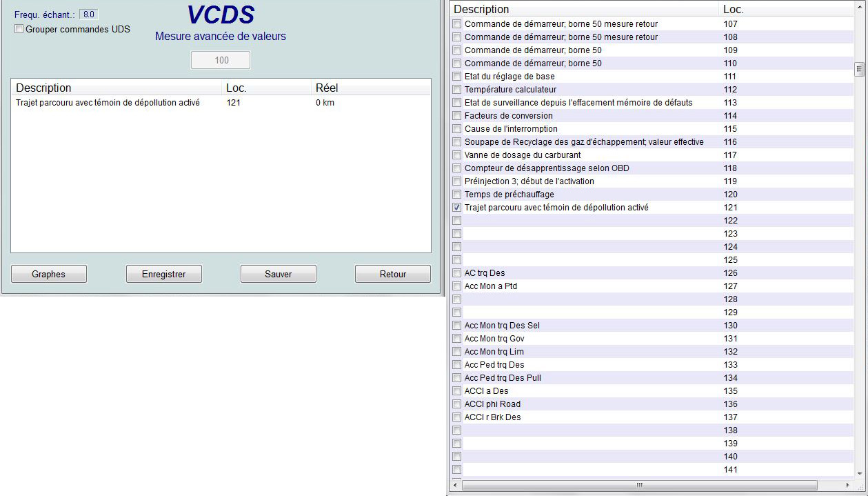Click the Enregistrer button

coord(163,274)
